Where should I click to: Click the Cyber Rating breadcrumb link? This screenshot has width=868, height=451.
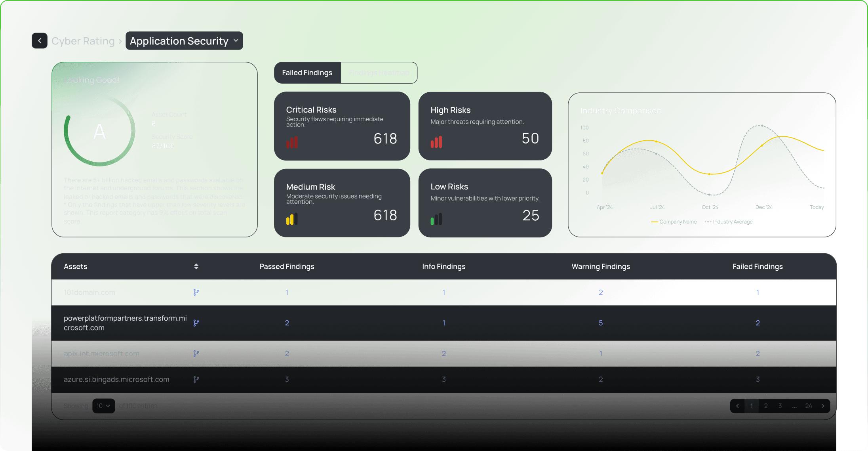pos(83,40)
